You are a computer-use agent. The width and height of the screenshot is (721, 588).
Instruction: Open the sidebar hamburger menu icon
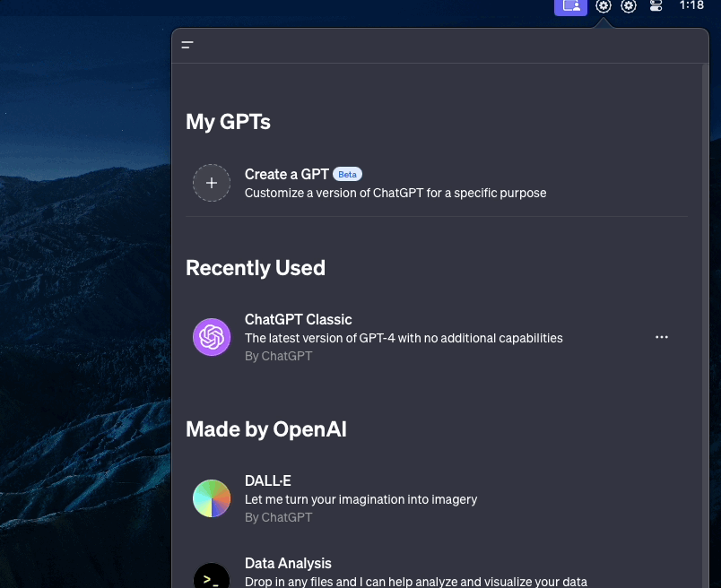(x=187, y=45)
